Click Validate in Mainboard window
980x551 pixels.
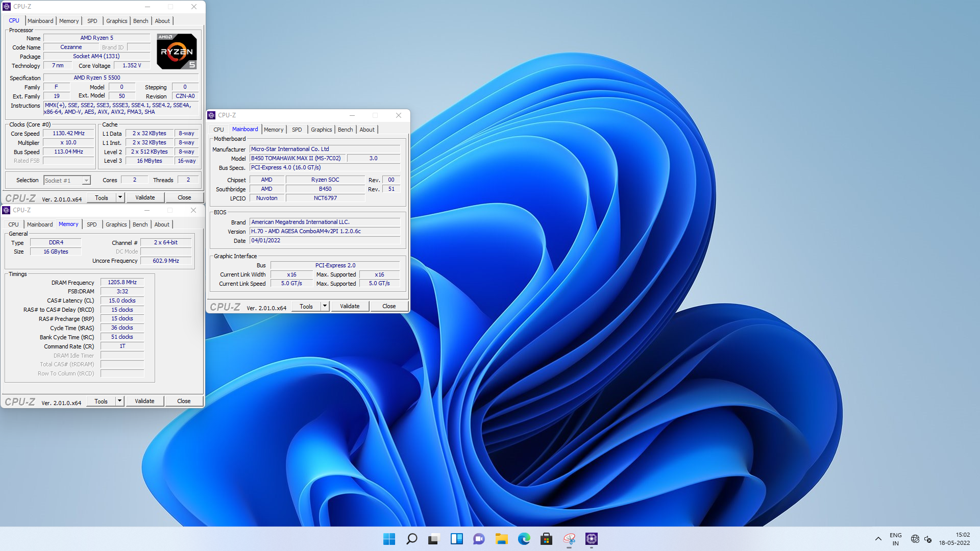pos(350,307)
